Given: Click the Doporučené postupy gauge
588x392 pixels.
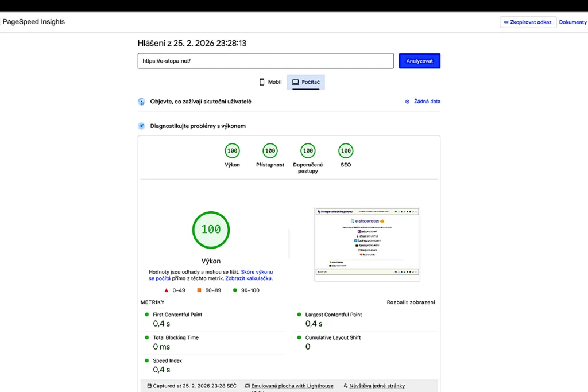Looking at the screenshot, I should click(307, 150).
